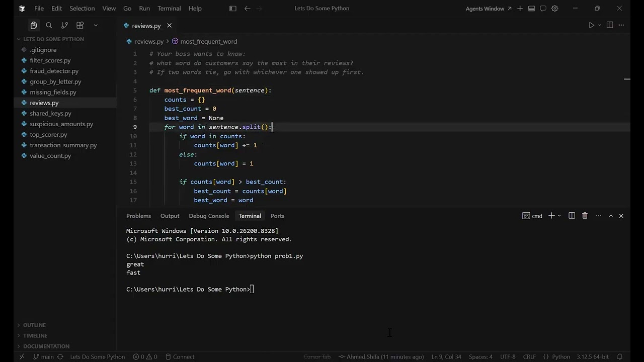Switch to the Ports panel tab
This screenshot has height=362, width=644.
(x=277, y=216)
